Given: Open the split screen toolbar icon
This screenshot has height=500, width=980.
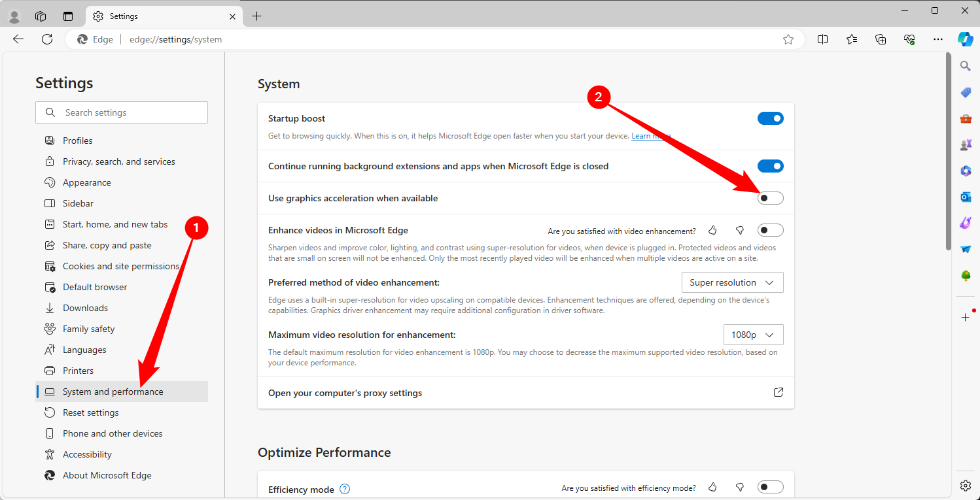Looking at the screenshot, I should pyautogui.click(x=822, y=39).
